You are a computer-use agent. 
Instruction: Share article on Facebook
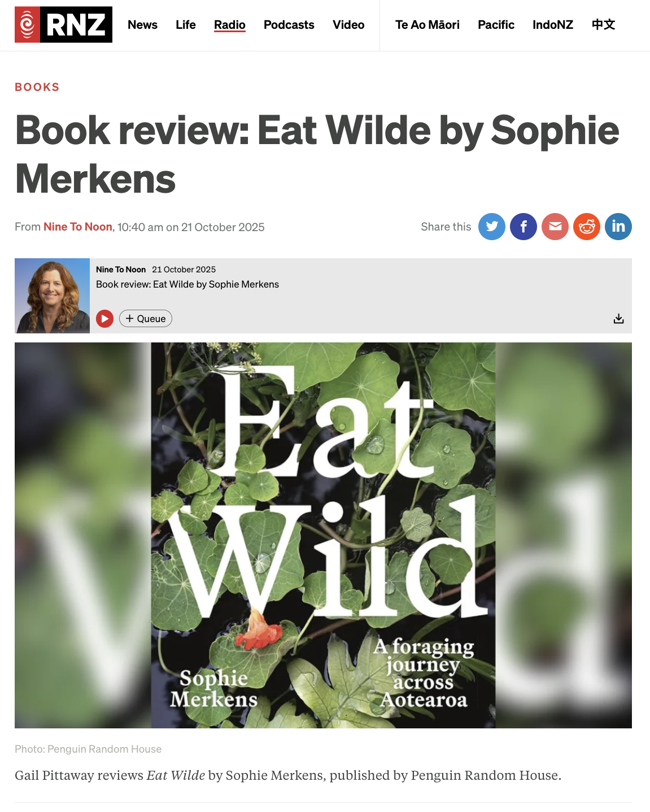(524, 227)
